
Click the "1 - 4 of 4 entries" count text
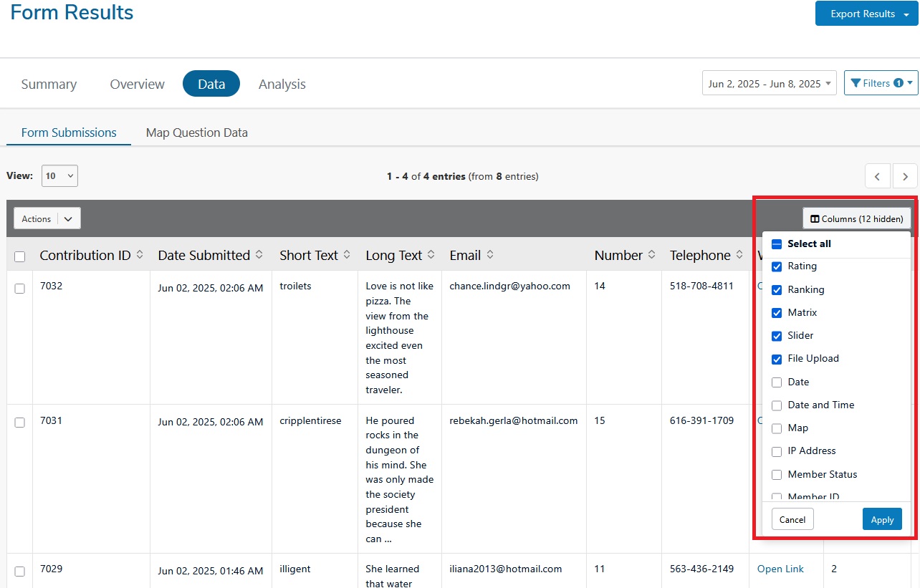click(426, 176)
